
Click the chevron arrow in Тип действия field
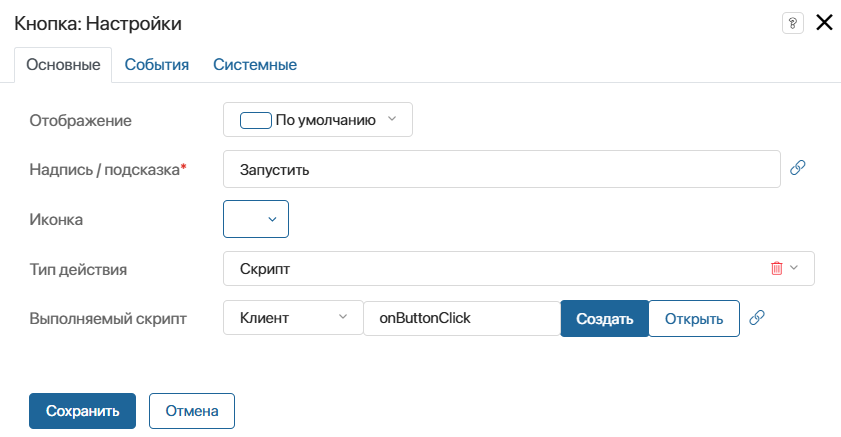[x=795, y=268]
